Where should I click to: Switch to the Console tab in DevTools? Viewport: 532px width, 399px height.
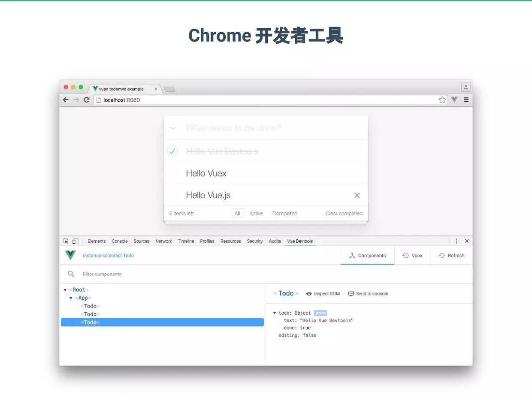click(x=119, y=241)
